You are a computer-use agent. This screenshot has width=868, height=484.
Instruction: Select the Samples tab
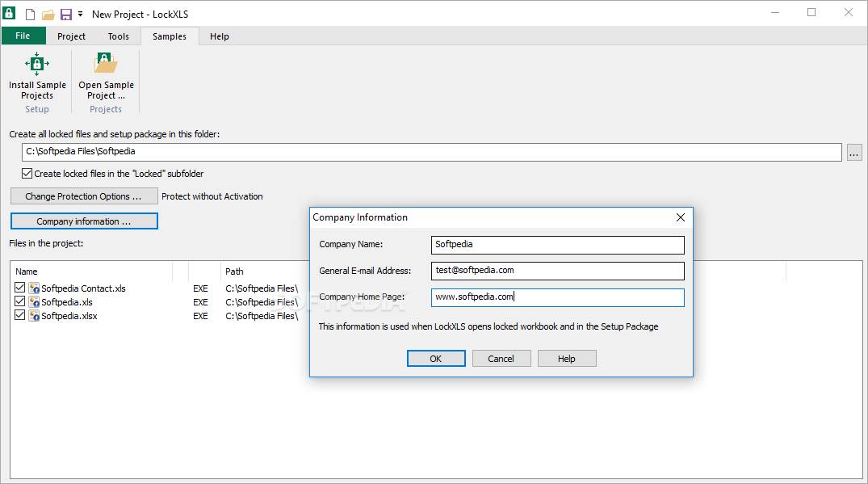tap(170, 36)
